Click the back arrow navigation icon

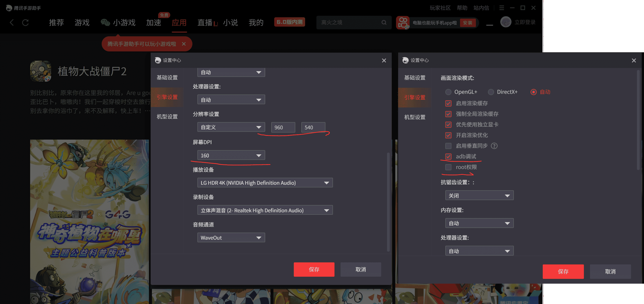click(11, 22)
